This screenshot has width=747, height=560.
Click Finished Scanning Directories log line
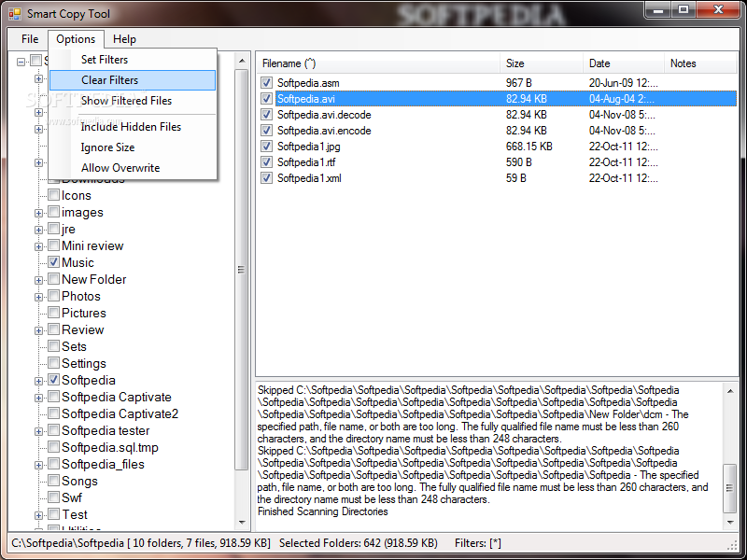pyautogui.click(x=322, y=511)
